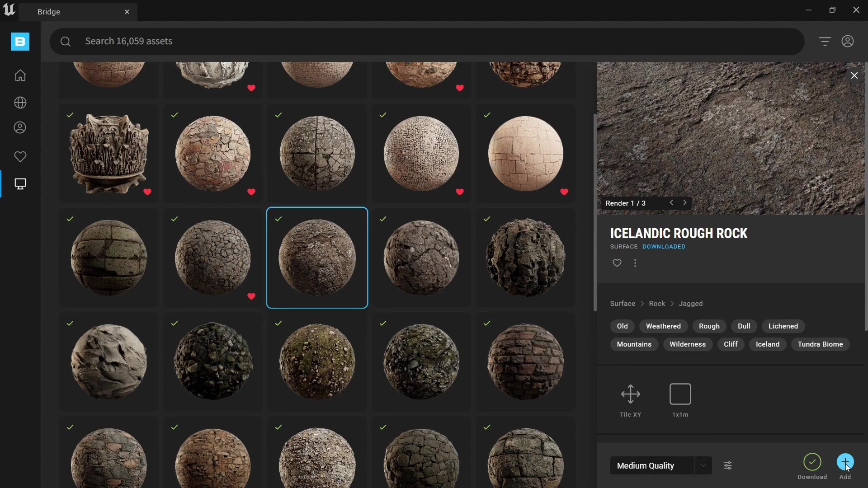Viewport: 868px width, 488px height.
Task: Select the global/world browser icon
Action: [x=20, y=102]
